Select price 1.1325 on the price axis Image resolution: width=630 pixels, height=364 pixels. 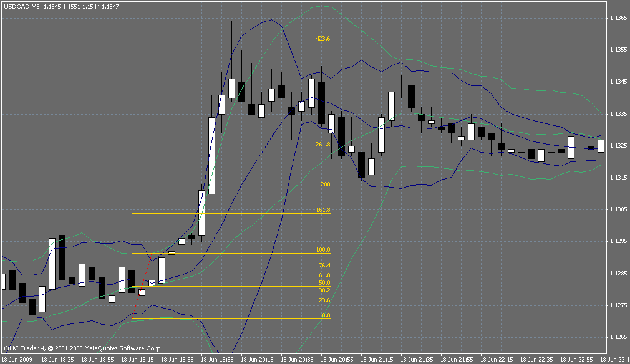[x=618, y=145]
